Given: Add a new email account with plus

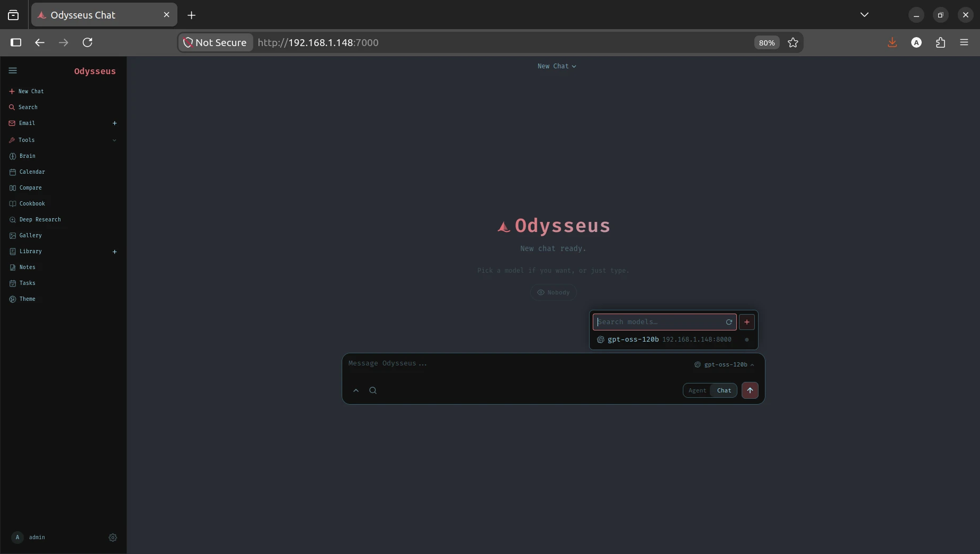Looking at the screenshot, I should [114, 123].
